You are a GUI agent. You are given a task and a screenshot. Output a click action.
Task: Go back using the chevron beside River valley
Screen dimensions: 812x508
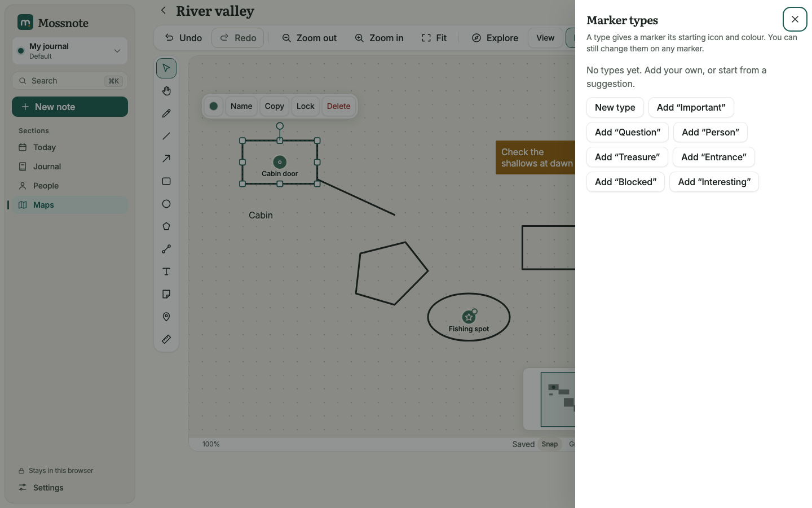pos(164,10)
